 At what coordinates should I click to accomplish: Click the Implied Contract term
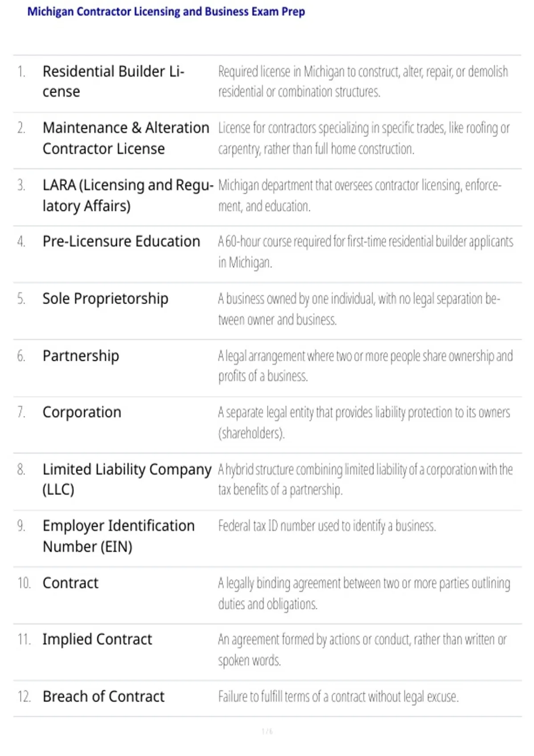97,639
